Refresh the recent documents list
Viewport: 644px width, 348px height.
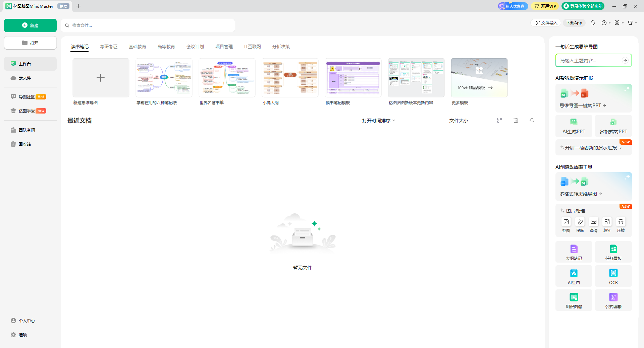[532, 120]
